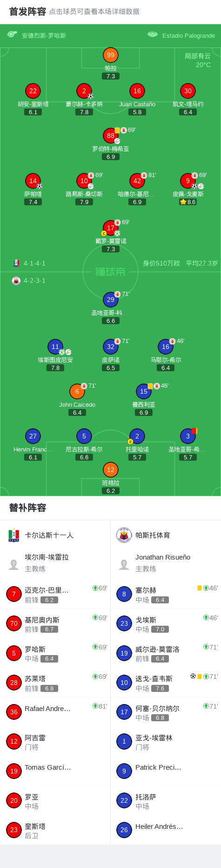The image size is (221, 868).
Task: Tap player 6 John Caicedo icon
Action: pos(77,391)
